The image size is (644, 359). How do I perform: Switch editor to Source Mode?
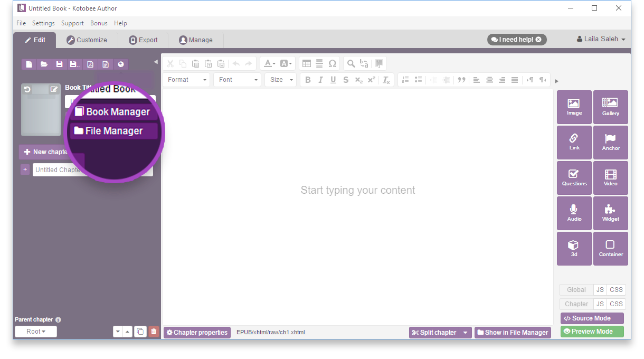[x=592, y=318]
